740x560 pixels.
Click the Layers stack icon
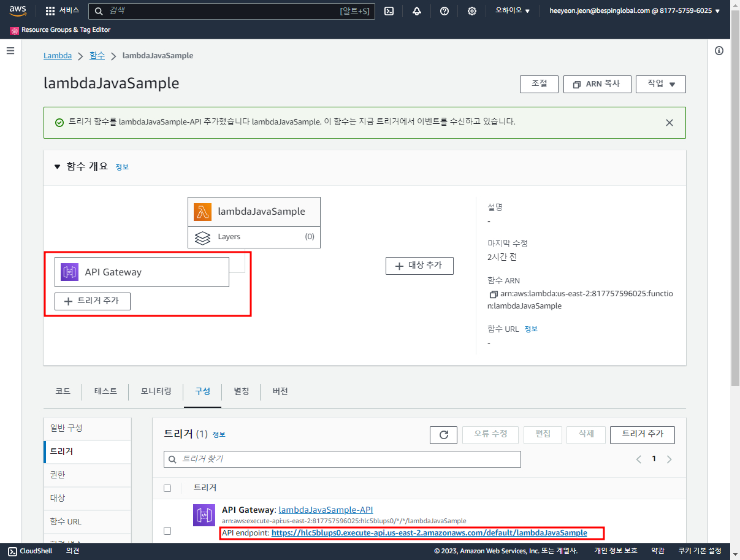(202, 237)
